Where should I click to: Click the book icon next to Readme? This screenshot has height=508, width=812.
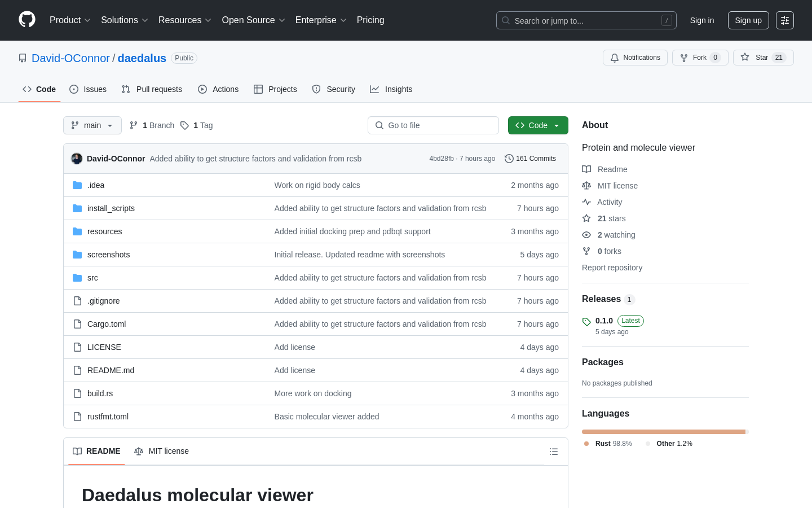pyautogui.click(x=586, y=169)
